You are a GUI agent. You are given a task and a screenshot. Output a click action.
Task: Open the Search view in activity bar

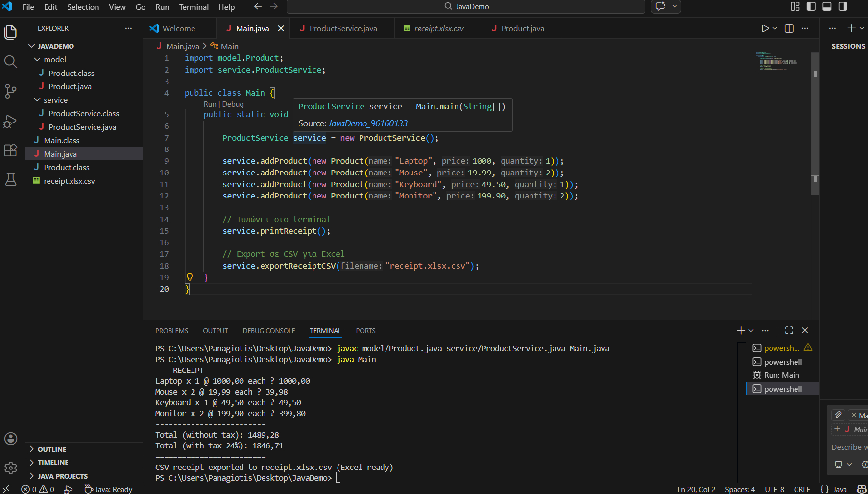click(10, 62)
